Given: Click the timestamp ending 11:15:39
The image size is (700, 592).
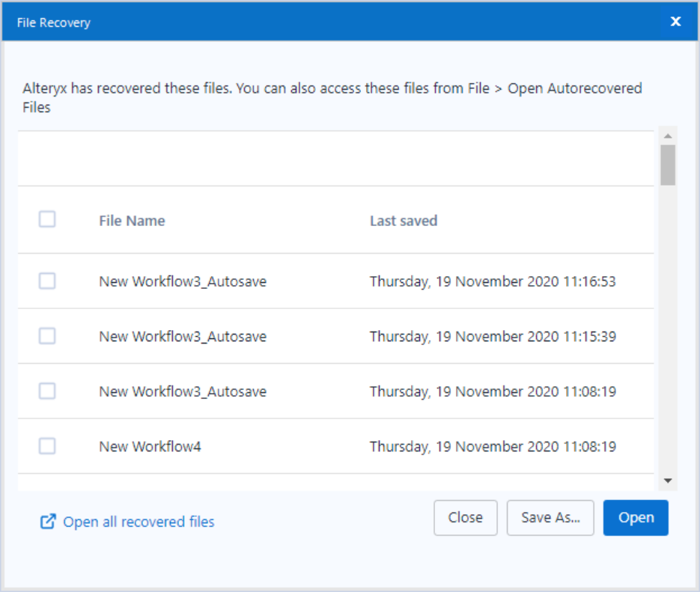Looking at the screenshot, I should 493,336.
